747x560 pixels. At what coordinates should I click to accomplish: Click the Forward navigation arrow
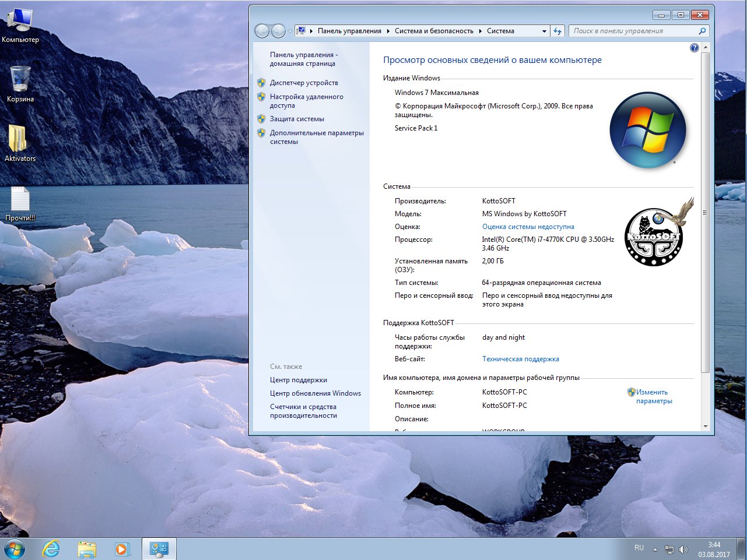click(x=279, y=31)
